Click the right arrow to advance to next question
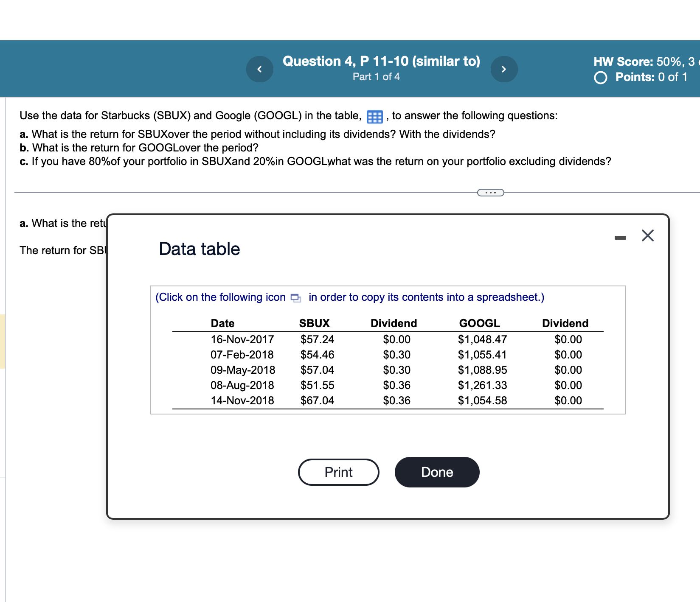Viewport: 700px width, 602px height. click(504, 69)
